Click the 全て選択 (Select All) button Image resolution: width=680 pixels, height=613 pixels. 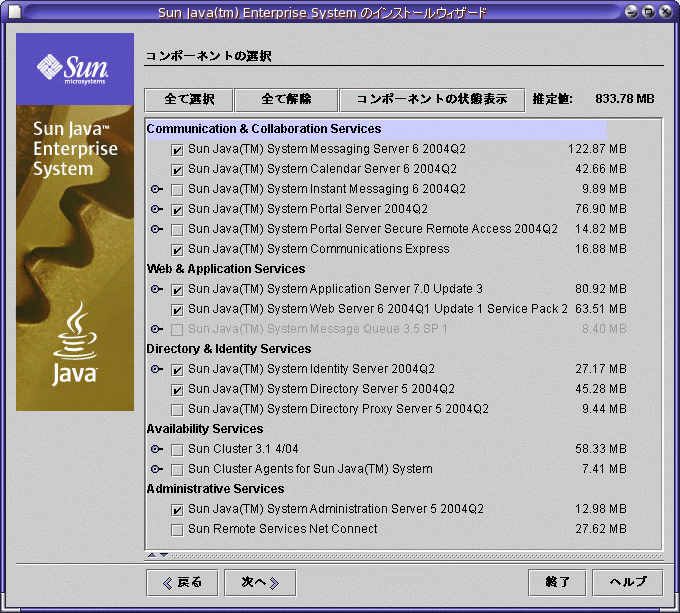(189, 100)
